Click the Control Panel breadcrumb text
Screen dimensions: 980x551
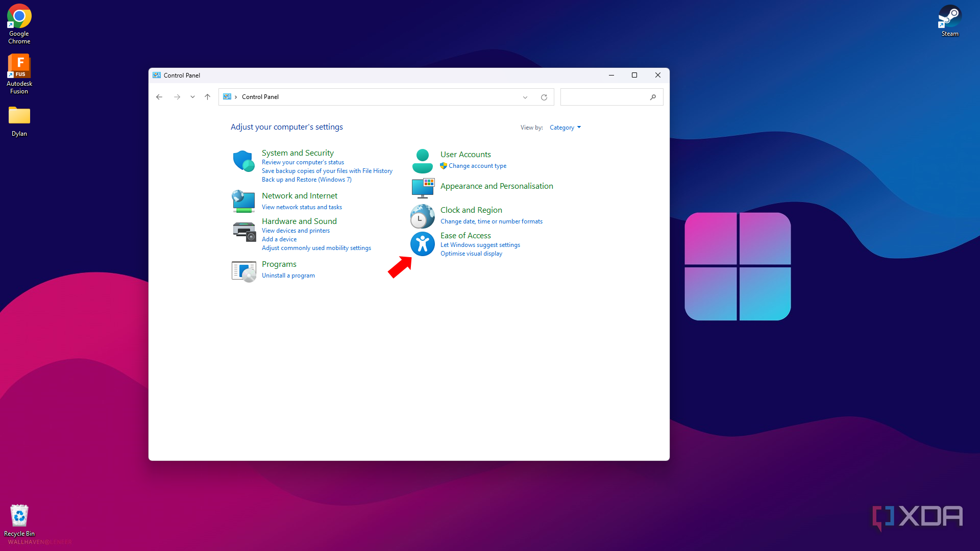pyautogui.click(x=260, y=97)
